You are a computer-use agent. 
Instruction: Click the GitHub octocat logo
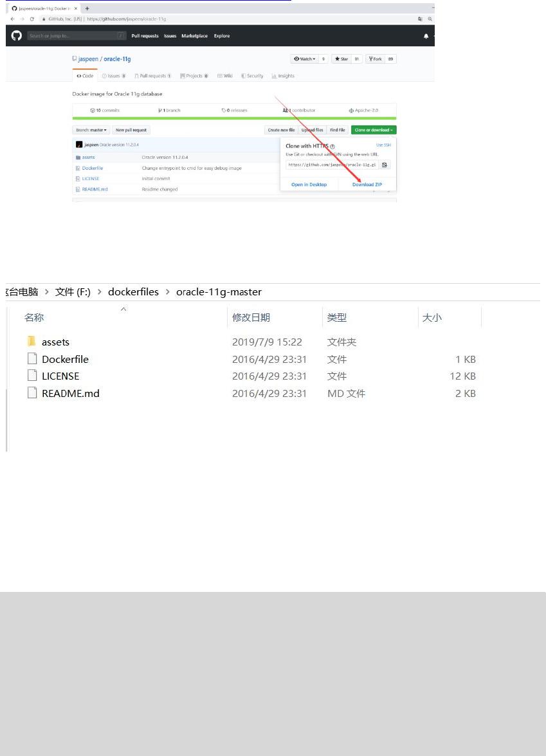16,35
